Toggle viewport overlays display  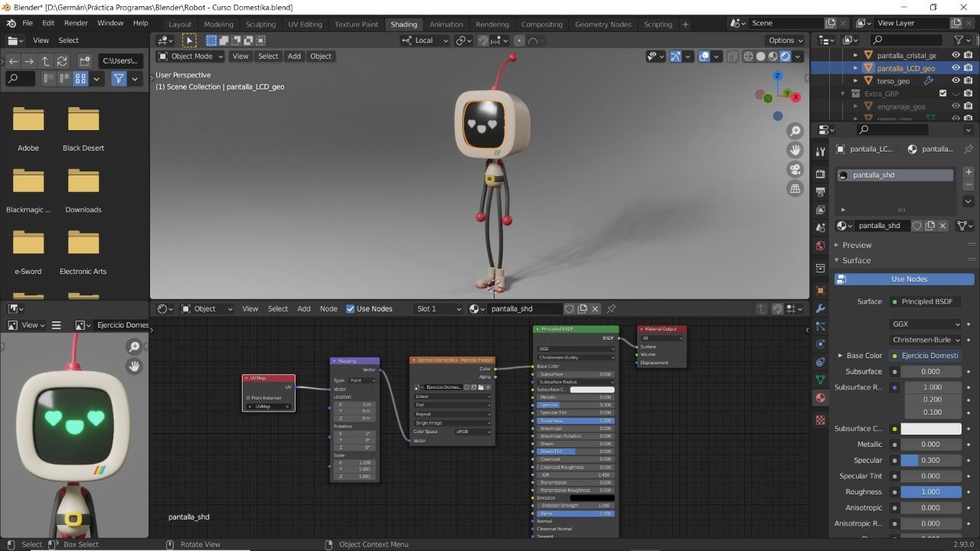[704, 56]
